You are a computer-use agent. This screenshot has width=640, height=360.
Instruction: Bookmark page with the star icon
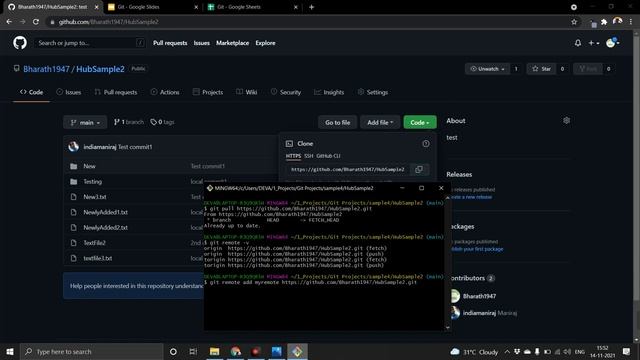(x=574, y=22)
